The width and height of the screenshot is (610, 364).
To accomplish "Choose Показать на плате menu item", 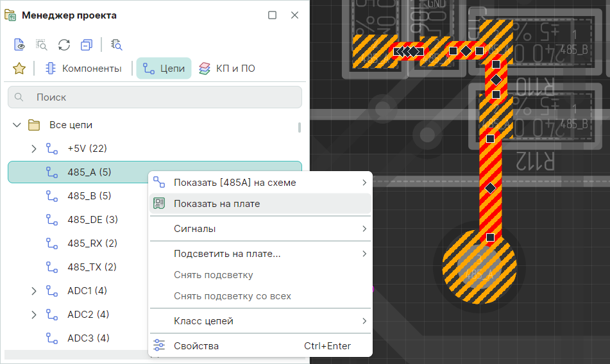I will (x=260, y=204).
